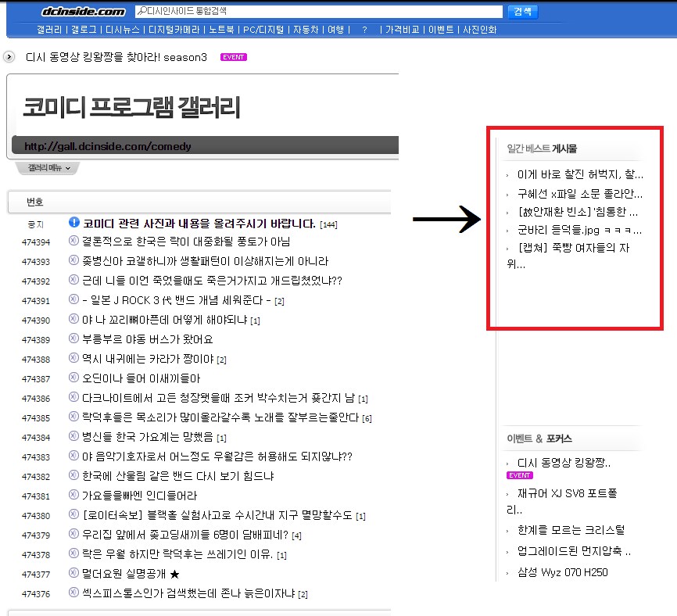The image size is (677, 616).
Task: Click EVENT badge under 디시 동영상 킹왕짱
Action: tap(518, 475)
